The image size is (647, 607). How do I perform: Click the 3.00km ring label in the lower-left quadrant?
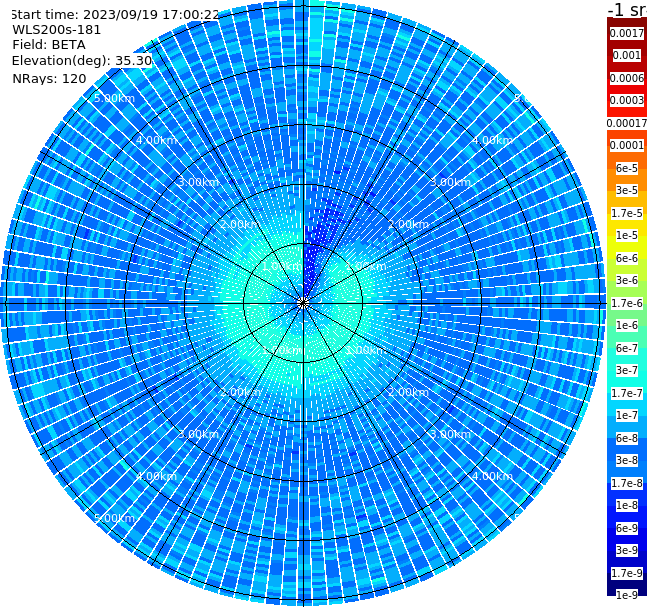(198, 434)
